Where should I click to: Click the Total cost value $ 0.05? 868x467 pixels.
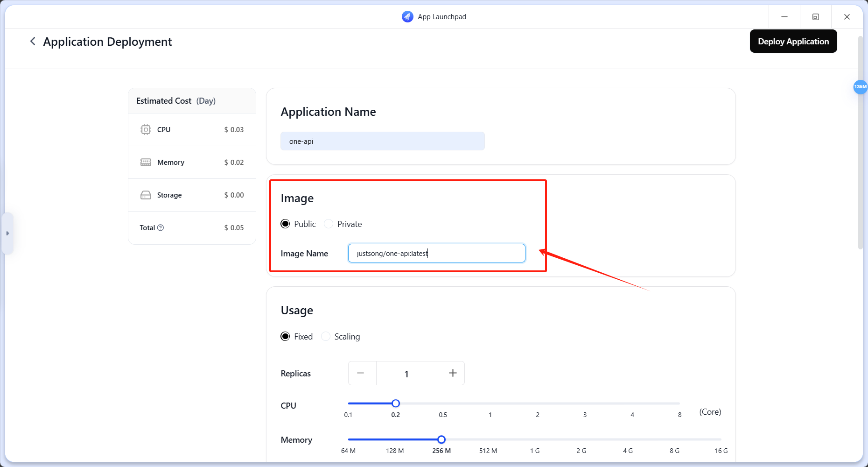(x=234, y=227)
